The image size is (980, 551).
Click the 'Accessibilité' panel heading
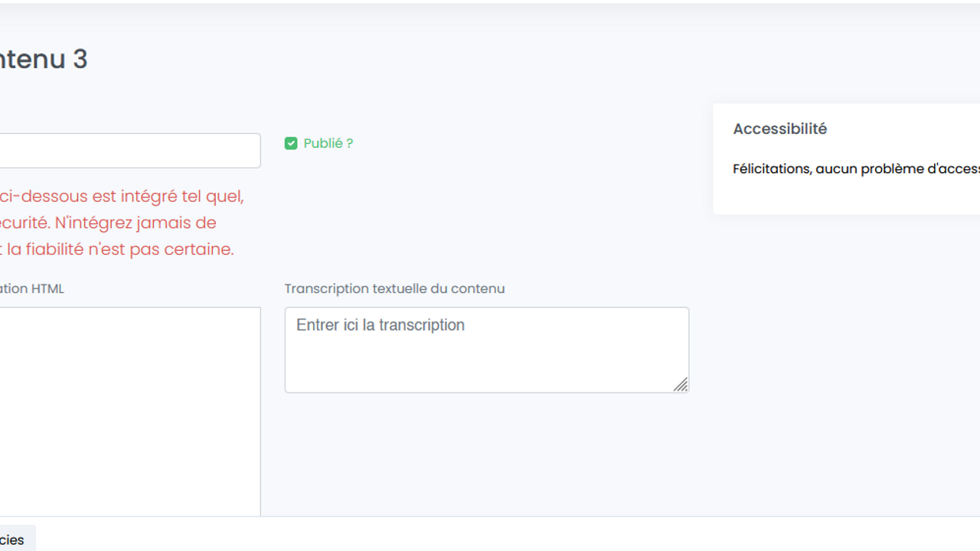tap(779, 129)
